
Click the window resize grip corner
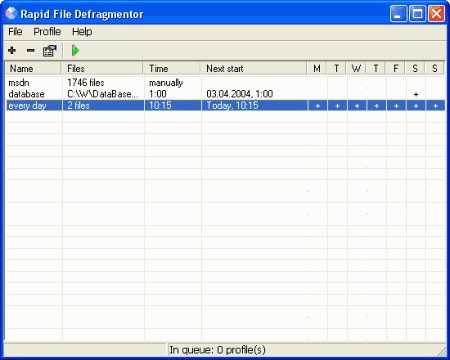[442, 351]
